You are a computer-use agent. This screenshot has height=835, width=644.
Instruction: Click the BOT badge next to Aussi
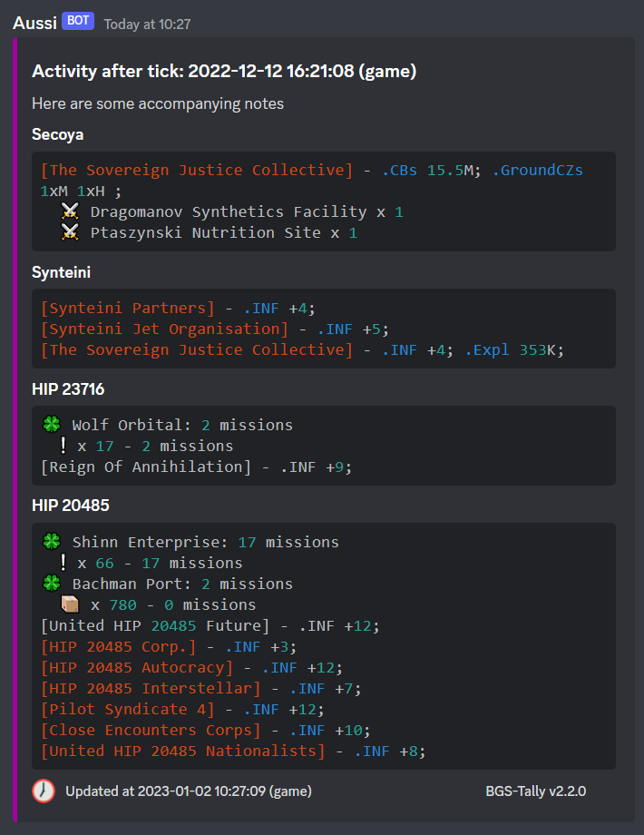point(78,21)
